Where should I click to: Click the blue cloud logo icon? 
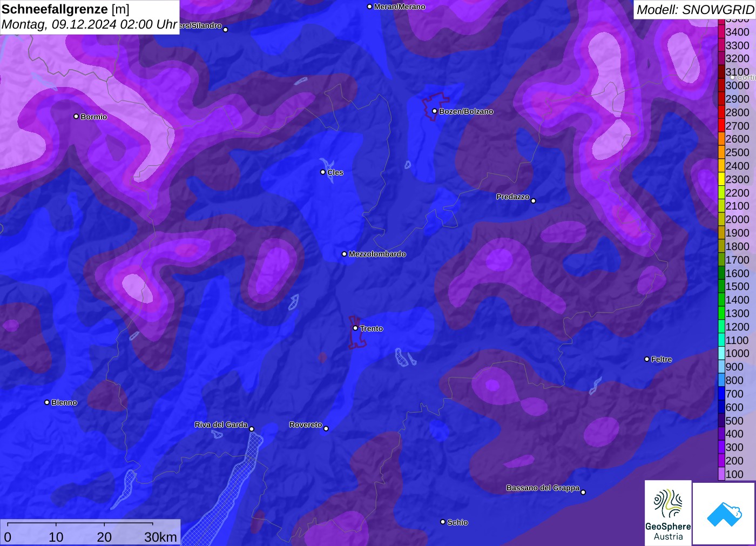click(724, 514)
